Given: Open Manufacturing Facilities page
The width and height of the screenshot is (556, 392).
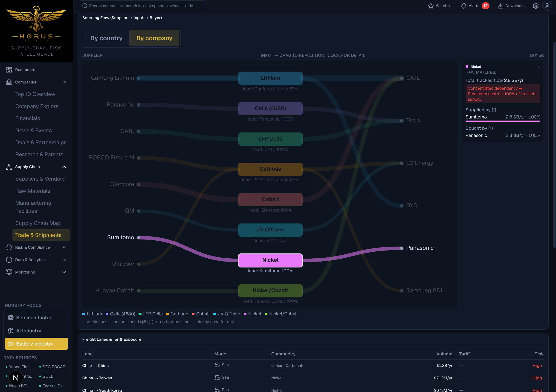Looking at the screenshot, I should point(33,207).
